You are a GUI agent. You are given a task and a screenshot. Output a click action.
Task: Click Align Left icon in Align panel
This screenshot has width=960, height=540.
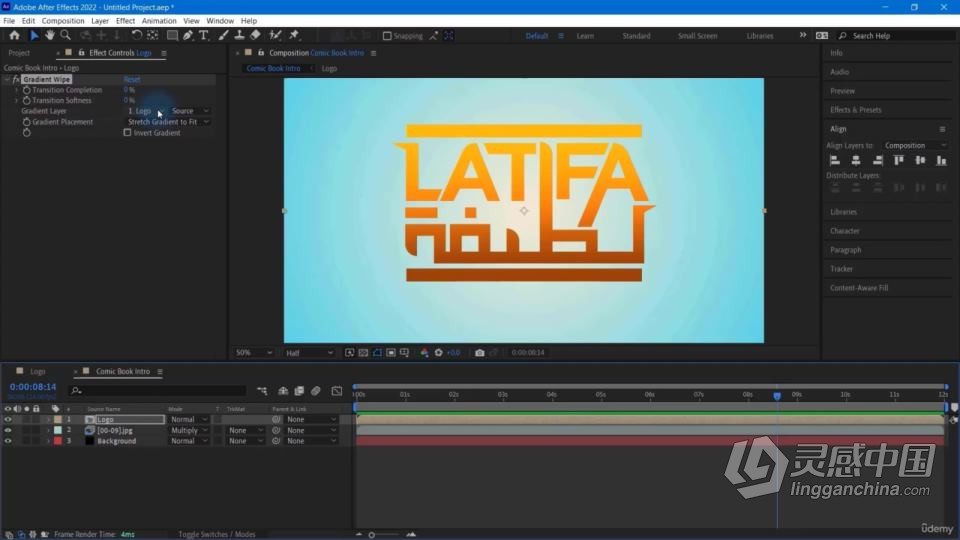[834, 160]
